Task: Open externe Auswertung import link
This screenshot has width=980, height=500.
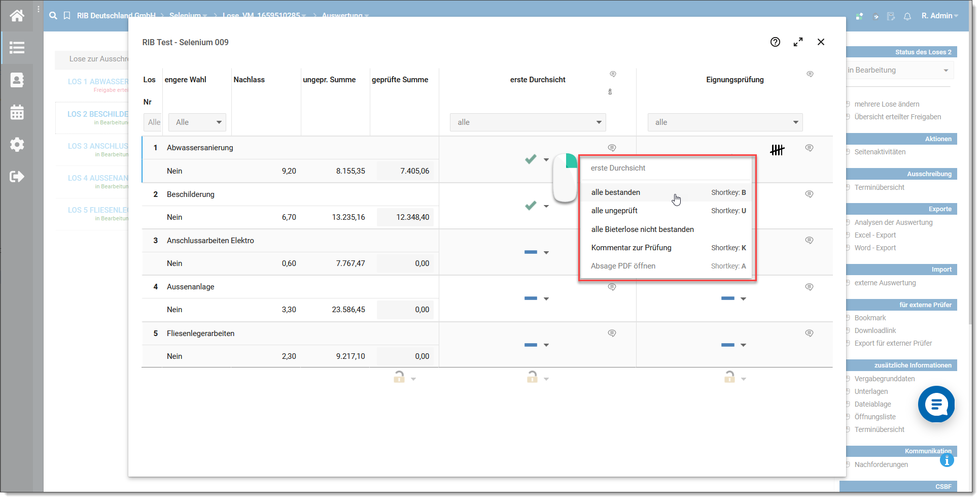Action: [885, 283]
